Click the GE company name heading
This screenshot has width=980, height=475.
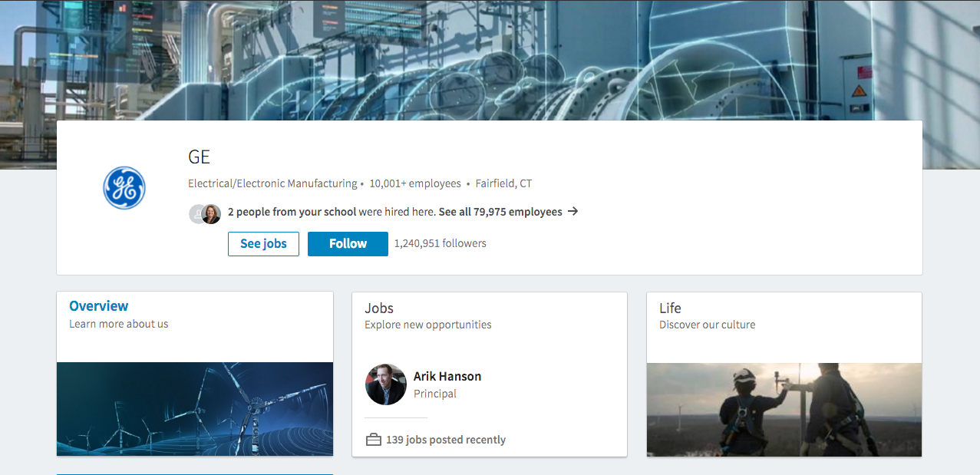click(199, 157)
